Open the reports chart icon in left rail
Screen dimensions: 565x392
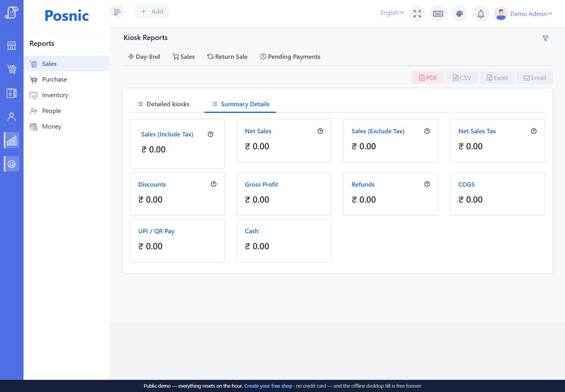point(12,140)
